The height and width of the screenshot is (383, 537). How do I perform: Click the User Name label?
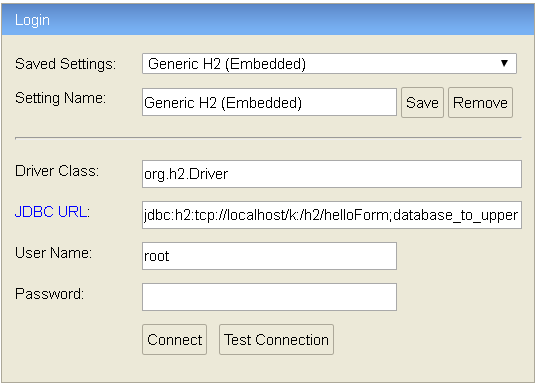53,253
